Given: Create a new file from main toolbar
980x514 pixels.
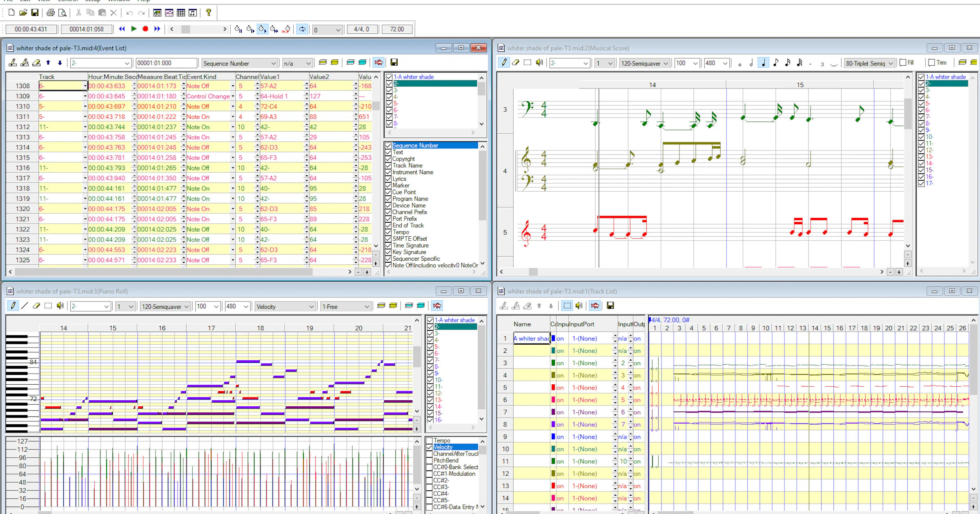Looking at the screenshot, I should 11,13.
